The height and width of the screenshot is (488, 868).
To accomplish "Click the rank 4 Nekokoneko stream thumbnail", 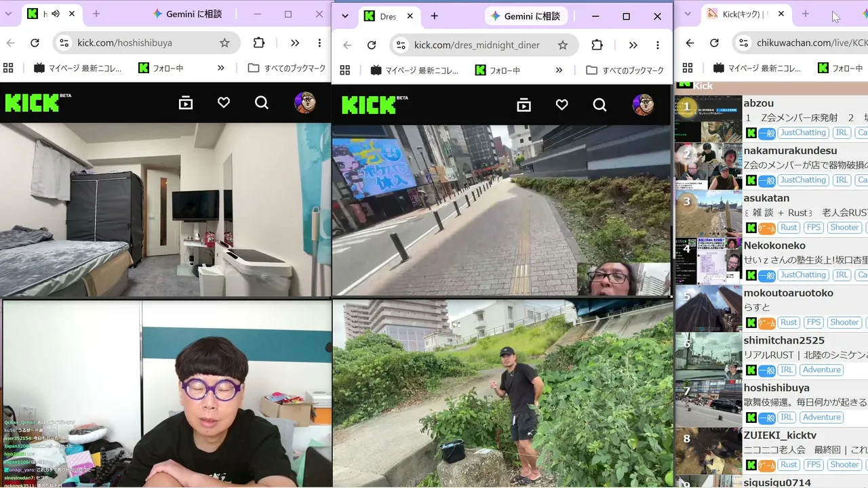I will (709, 261).
